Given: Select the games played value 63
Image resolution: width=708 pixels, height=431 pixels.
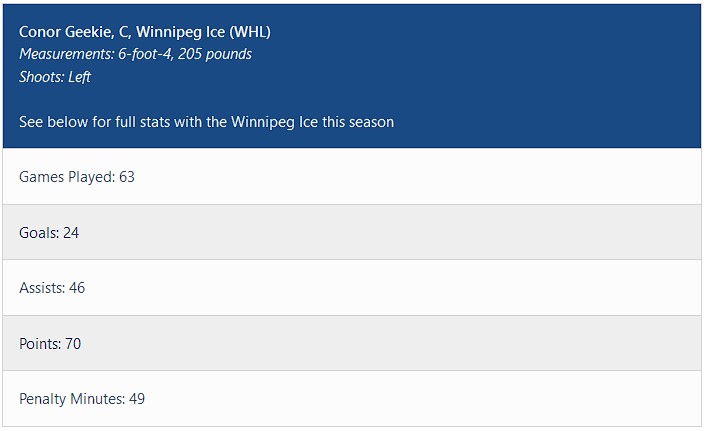Looking at the screenshot, I should [x=126, y=177].
